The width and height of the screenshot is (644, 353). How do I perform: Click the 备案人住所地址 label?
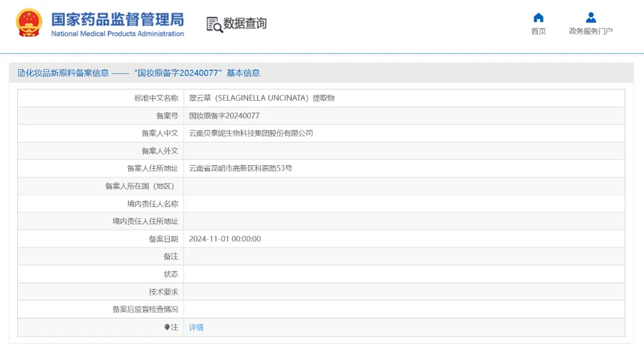point(153,169)
